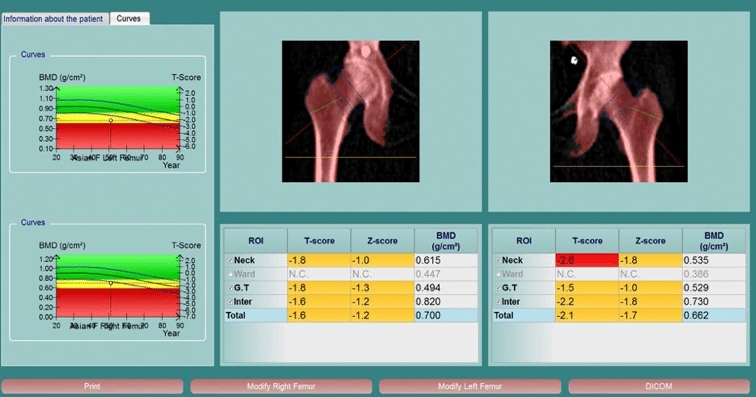Click Modify Left Femur button

(x=470, y=386)
